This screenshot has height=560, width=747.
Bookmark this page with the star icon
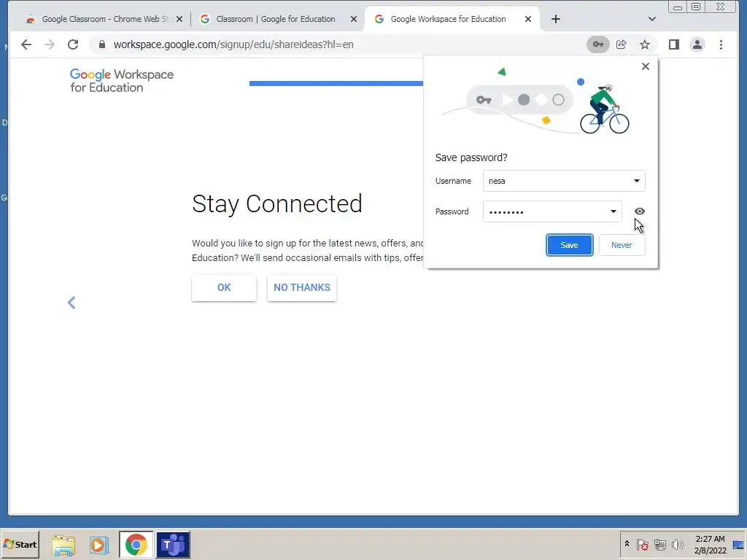coord(645,44)
